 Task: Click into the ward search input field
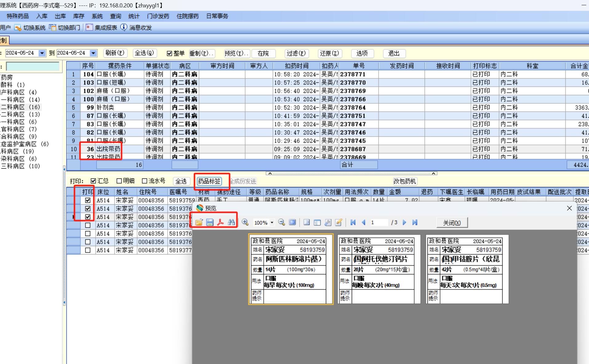33,66
